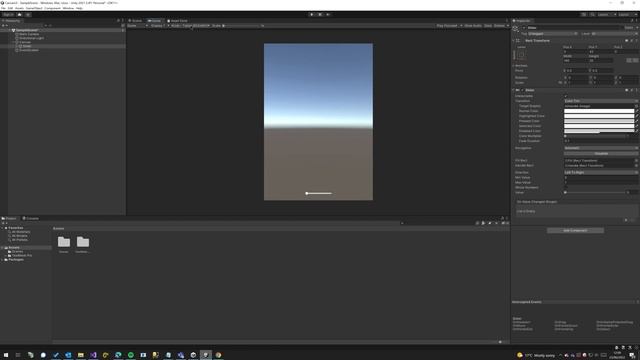Pick Normal Color with its eyedropper icon
Viewport: 640px width, 360px height.
tap(637, 111)
